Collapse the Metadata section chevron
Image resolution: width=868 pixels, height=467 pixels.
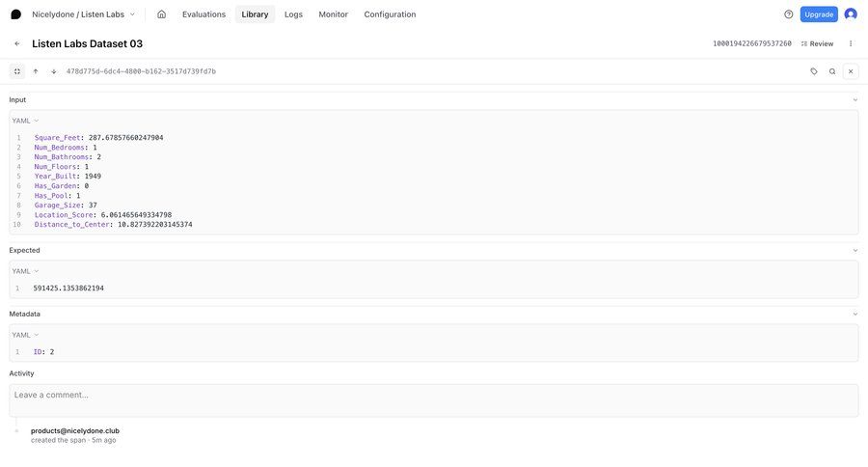(854, 315)
